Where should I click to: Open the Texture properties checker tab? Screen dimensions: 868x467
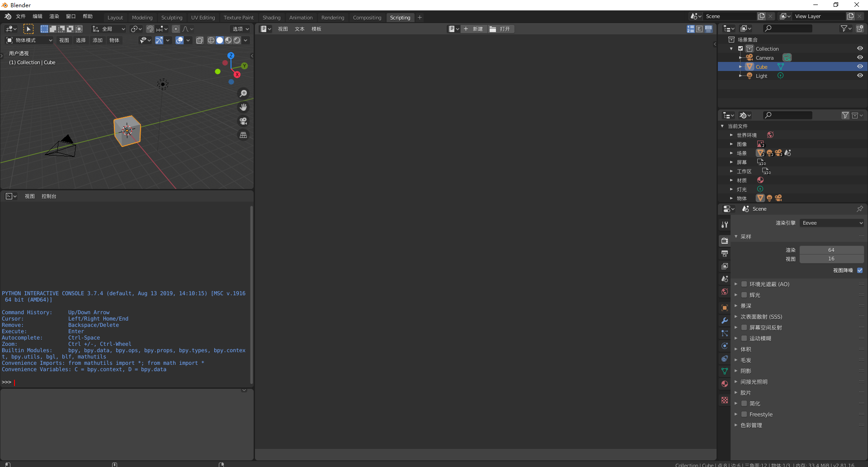click(725, 400)
